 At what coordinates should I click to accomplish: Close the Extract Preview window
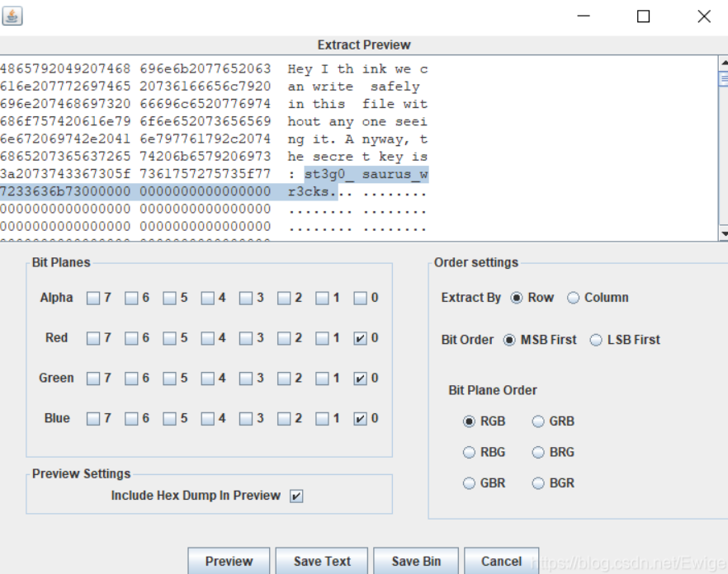tap(704, 16)
